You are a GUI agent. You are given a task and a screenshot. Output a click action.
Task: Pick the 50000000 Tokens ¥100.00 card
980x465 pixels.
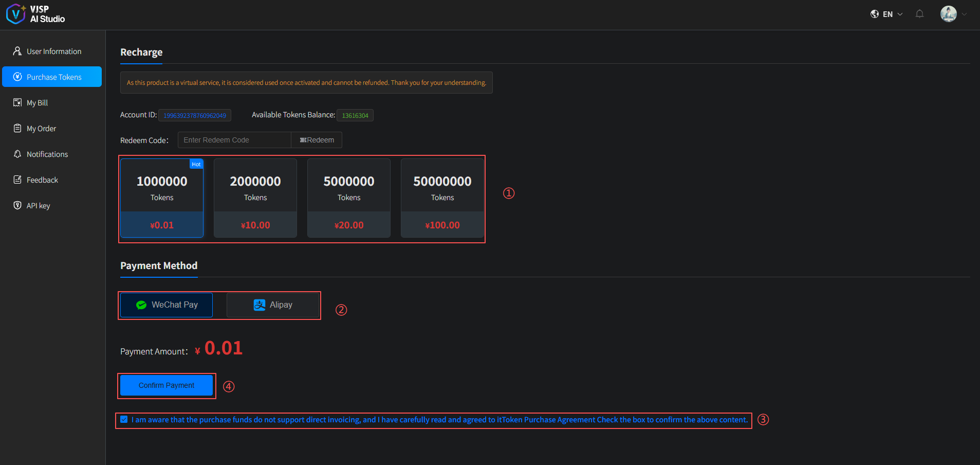pos(442,198)
